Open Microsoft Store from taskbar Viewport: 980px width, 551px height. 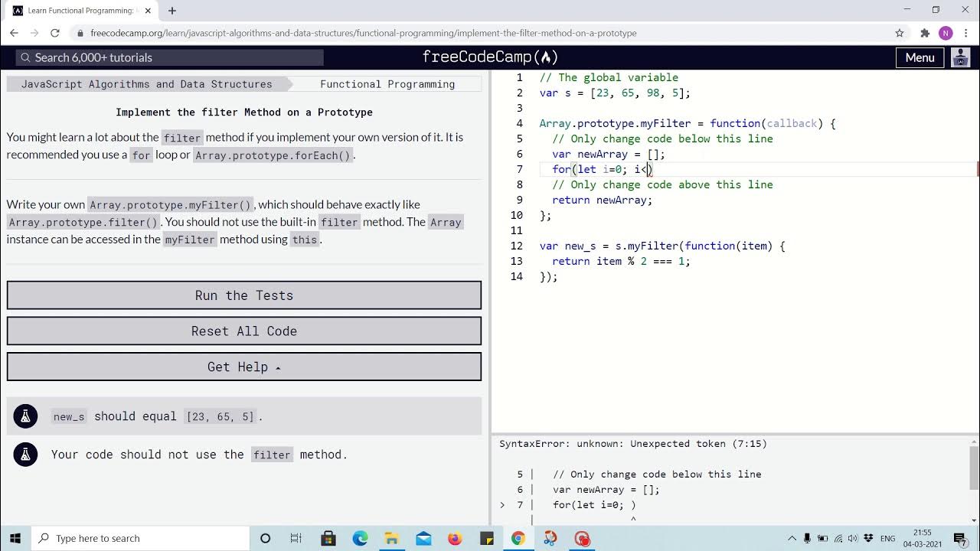(328, 538)
